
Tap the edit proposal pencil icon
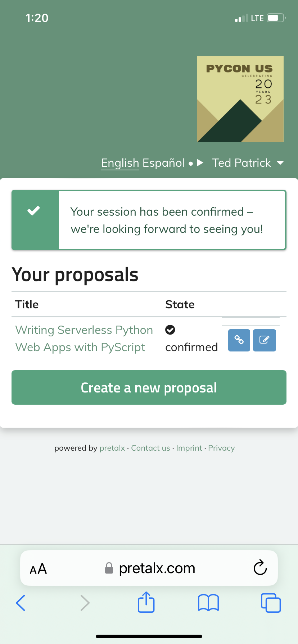(265, 340)
